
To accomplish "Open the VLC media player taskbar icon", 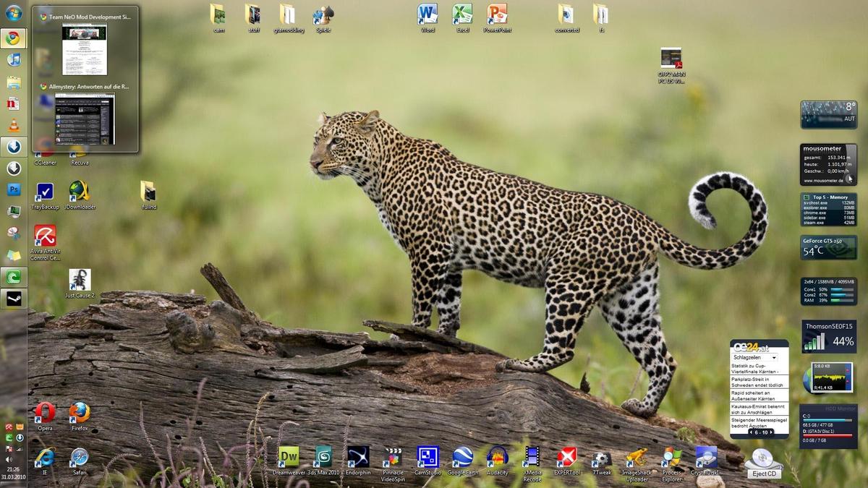I will (14, 125).
